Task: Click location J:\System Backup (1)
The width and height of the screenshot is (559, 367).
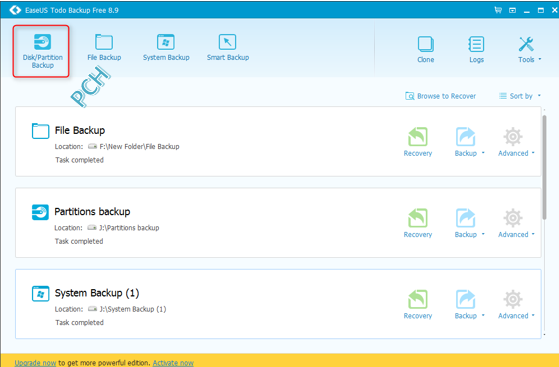Action: pyautogui.click(x=133, y=309)
